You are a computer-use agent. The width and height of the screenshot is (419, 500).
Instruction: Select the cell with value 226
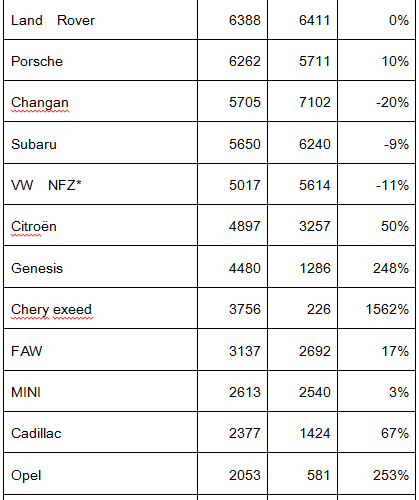click(302, 308)
